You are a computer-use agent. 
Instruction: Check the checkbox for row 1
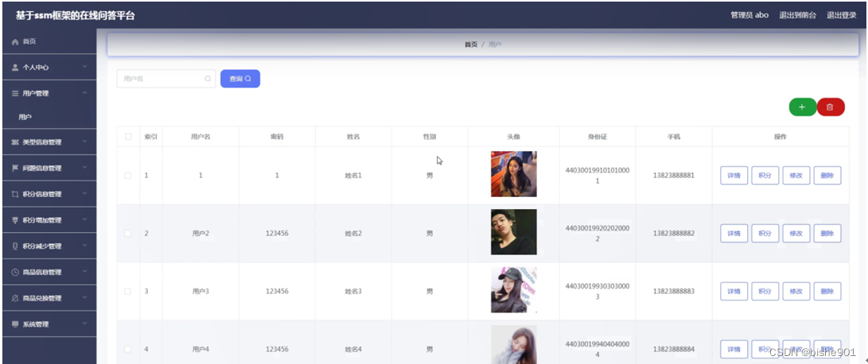coord(128,176)
